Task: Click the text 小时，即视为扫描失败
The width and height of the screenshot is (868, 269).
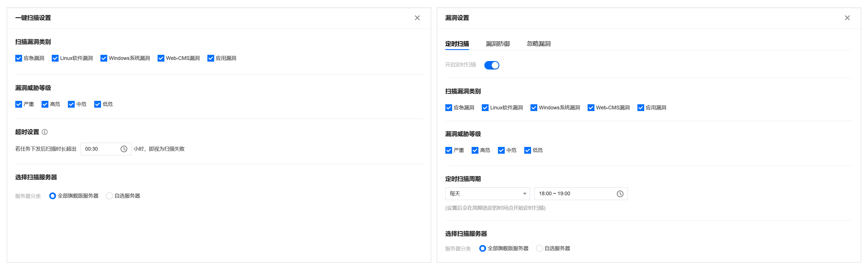Action: pyautogui.click(x=159, y=149)
